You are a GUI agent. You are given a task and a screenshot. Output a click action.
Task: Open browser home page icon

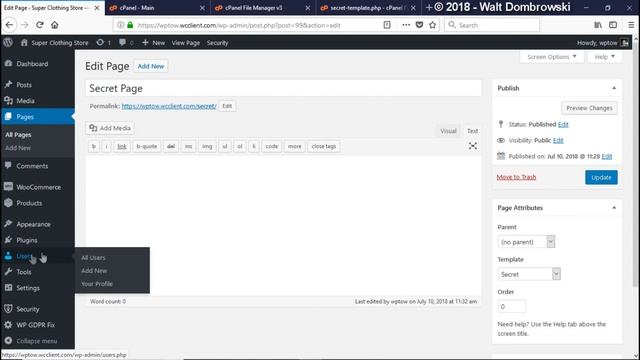[x=55, y=25]
